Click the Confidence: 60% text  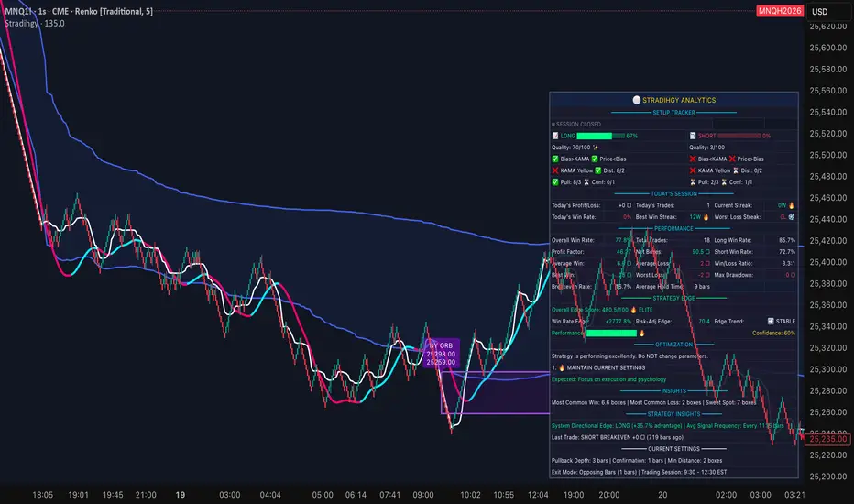pos(773,333)
